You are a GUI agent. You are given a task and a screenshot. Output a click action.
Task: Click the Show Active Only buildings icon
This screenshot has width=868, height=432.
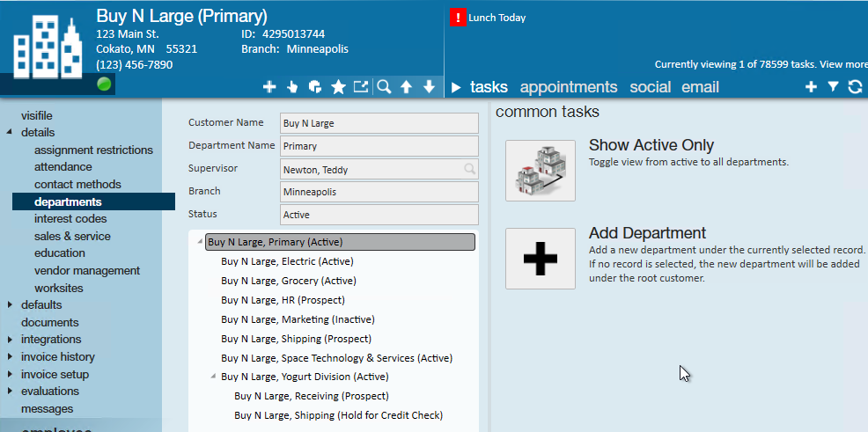(x=541, y=171)
